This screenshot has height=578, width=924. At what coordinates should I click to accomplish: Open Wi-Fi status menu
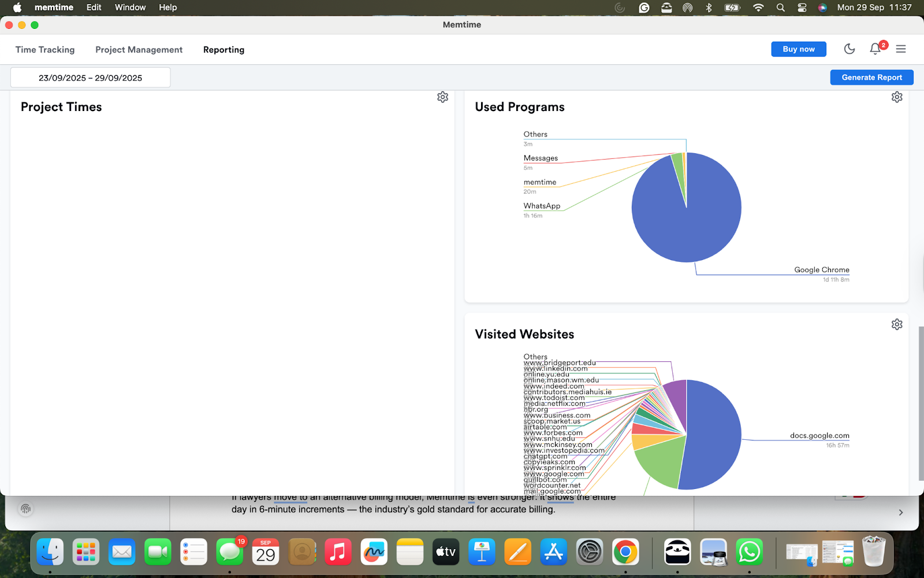758,8
